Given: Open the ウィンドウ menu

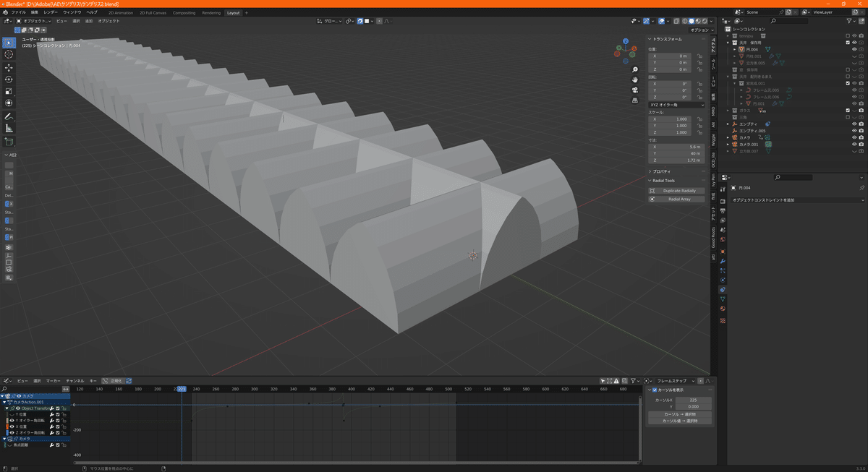Looking at the screenshot, I should (72, 12).
